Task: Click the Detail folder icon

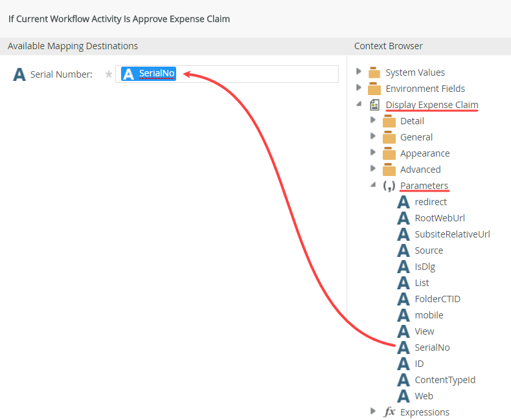Action: 389,121
